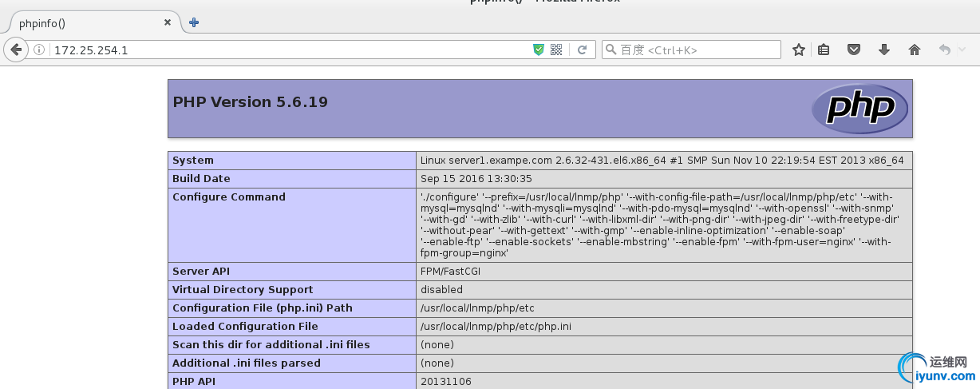Click the PHP Version 5.6.19 heading
The height and width of the screenshot is (389, 980).
tap(251, 102)
